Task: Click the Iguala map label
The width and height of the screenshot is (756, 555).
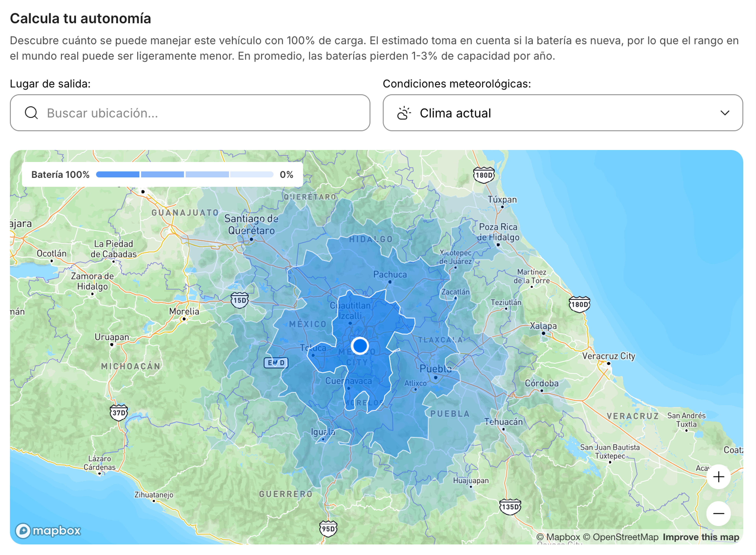Action: point(323,432)
